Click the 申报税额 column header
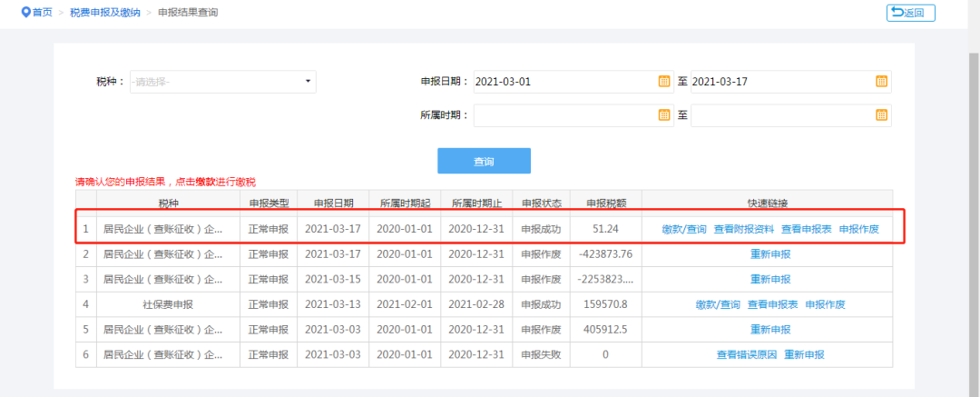This screenshot has width=980, height=397. pos(605,203)
